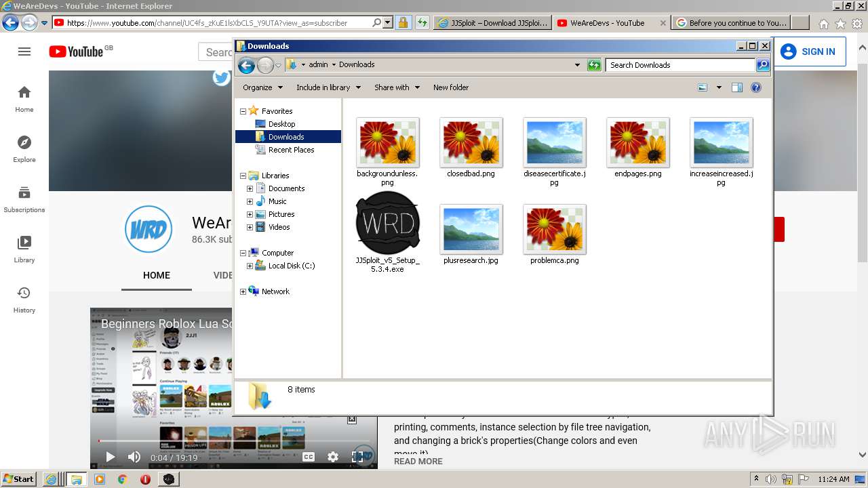The height and width of the screenshot is (488, 868).
Task: Switch to Before you continue tab
Action: click(x=732, y=22)
